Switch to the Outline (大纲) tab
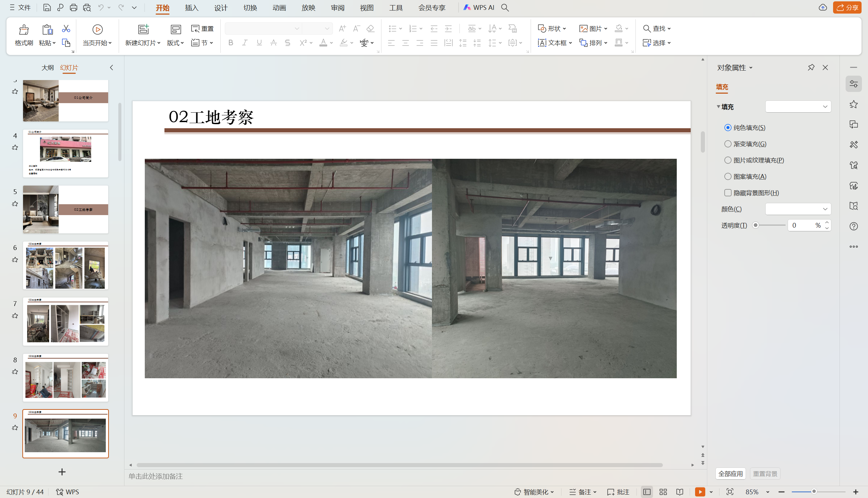 pyautogui.click(x=47, y=68)
